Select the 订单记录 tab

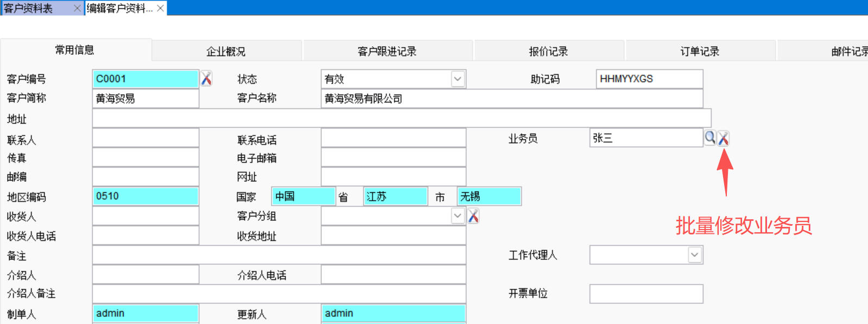pos(700,52)
